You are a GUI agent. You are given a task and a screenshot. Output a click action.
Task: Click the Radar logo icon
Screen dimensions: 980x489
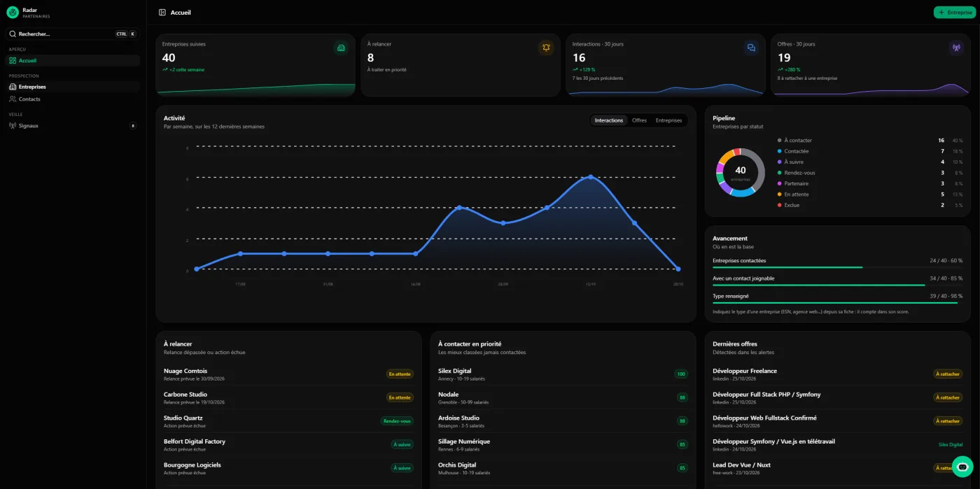[13, 12]
